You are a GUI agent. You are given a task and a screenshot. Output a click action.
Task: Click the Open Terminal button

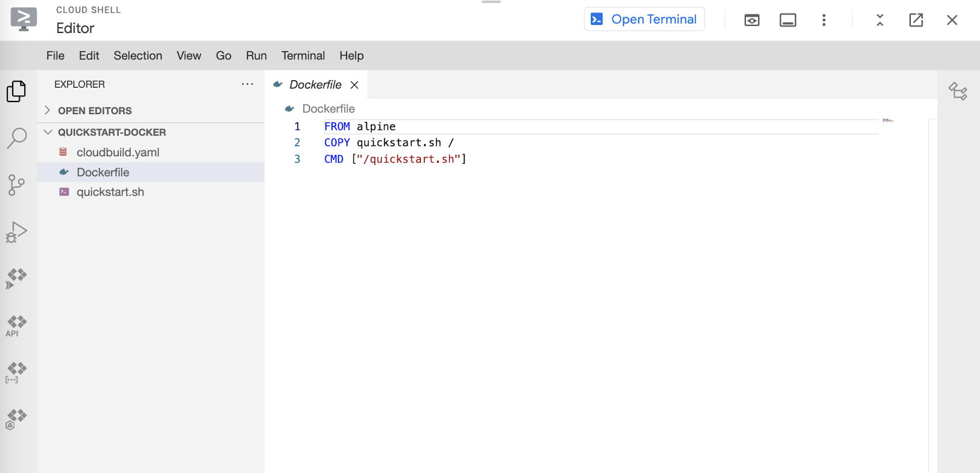tap(644, 19)
